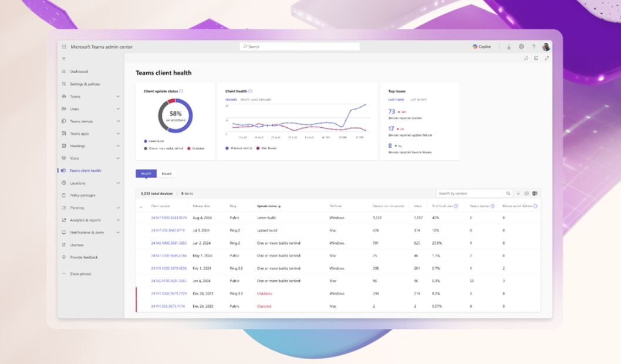This screenshot has height=364, width=621.
Task: Open Teams client health in the sidebar
Action: pyautogui.click(x=85, y=171)
